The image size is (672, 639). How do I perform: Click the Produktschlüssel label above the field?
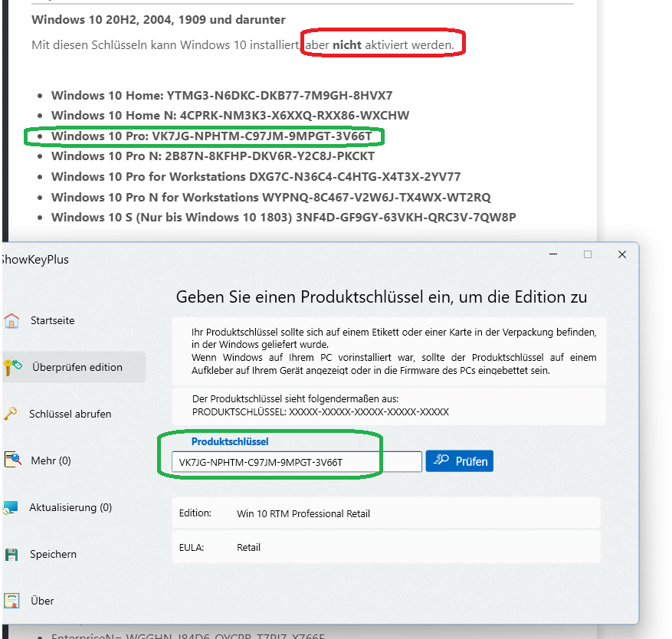pos(230,441)
